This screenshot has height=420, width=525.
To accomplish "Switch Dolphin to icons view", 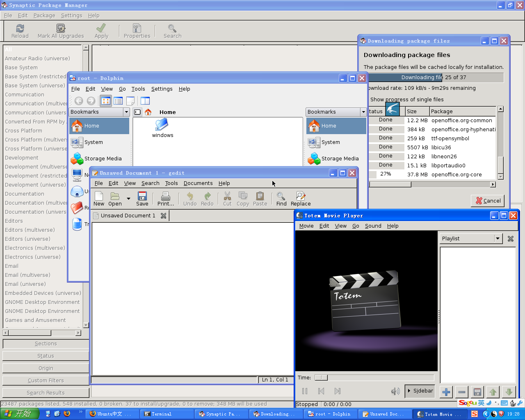I will (x=106, y=101).
